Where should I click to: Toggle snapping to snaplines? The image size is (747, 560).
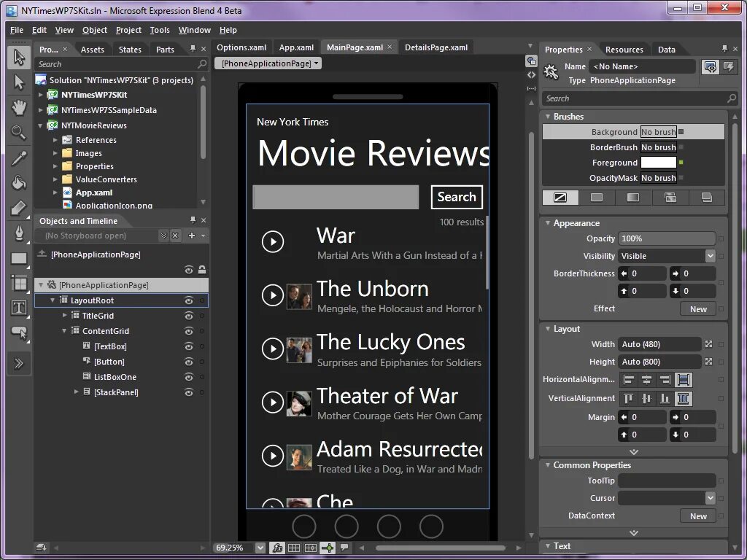[328, 548]
